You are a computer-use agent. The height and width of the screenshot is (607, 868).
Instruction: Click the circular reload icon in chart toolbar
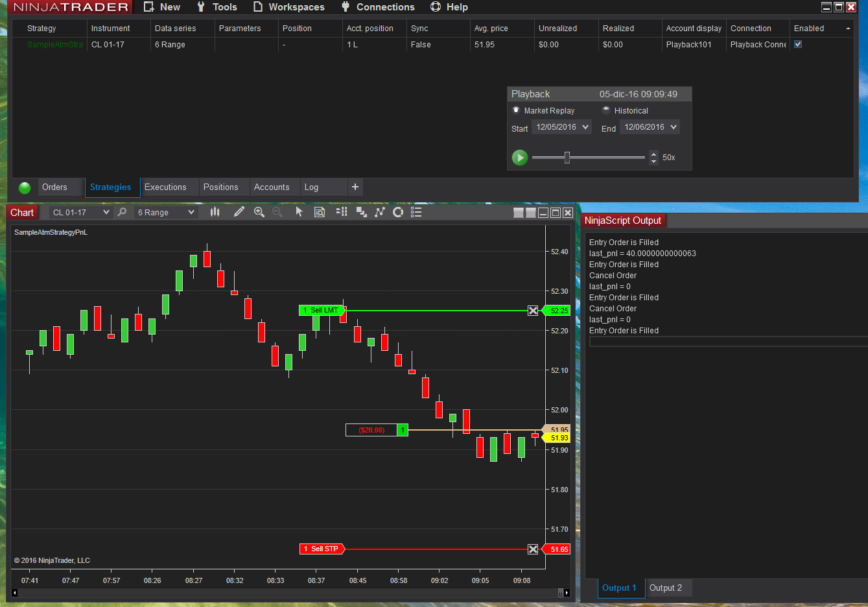(398, 212)
